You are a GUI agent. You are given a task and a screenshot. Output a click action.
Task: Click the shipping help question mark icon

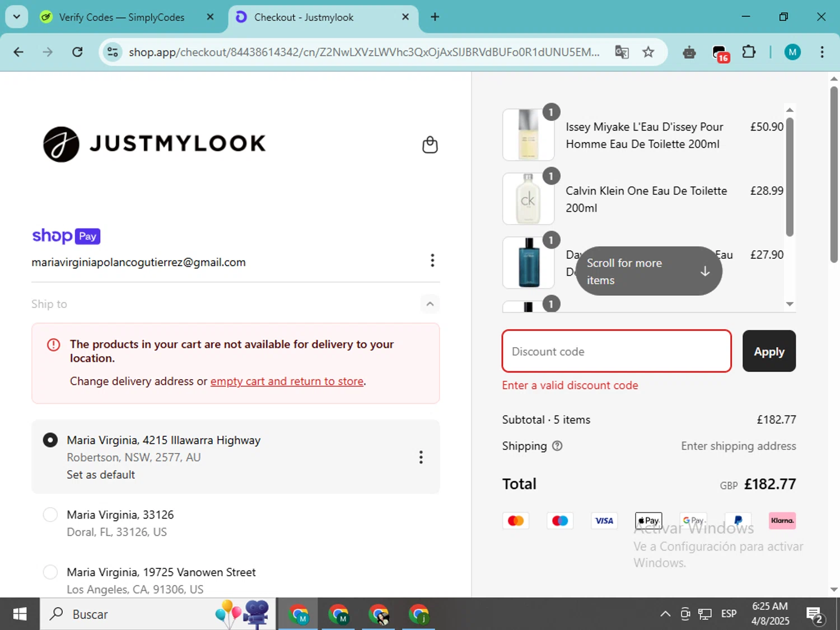[557, 446]
